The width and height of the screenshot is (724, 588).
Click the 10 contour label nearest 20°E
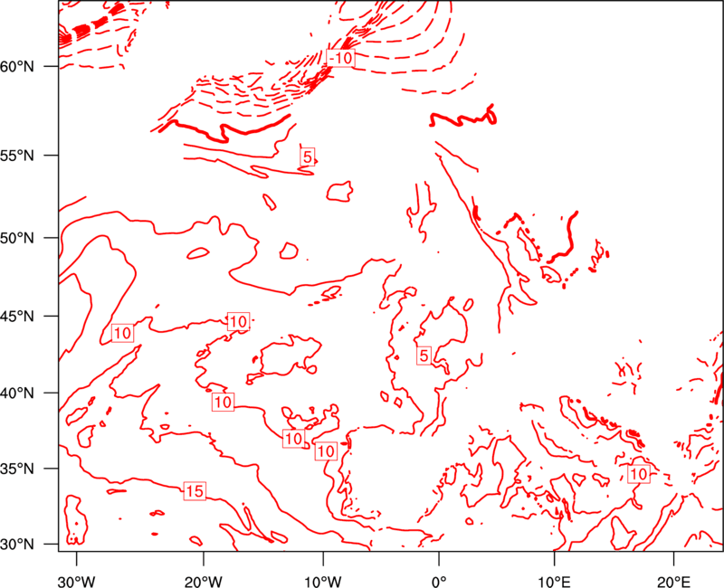coord(639,473)
